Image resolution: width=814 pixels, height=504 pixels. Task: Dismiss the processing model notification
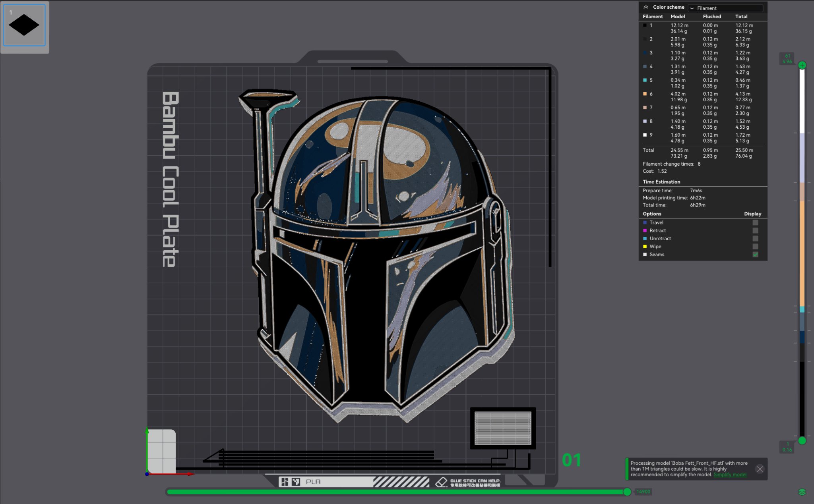pos(760,469)
